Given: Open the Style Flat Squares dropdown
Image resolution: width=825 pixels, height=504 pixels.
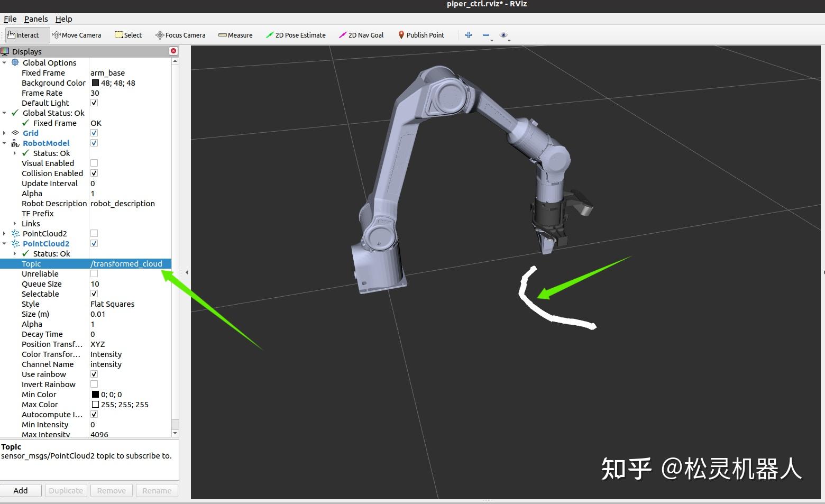Looking at the screenshot, I should (130, 304).
